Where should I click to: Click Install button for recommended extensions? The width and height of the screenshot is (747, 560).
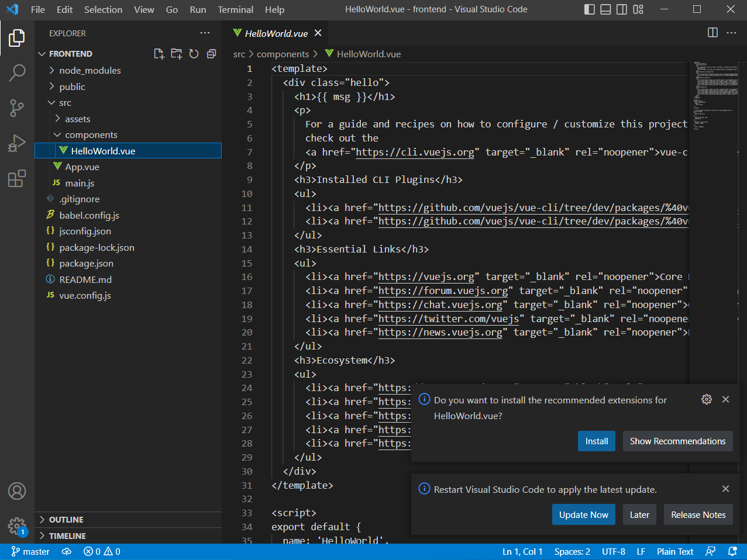[x=597, y=441]
